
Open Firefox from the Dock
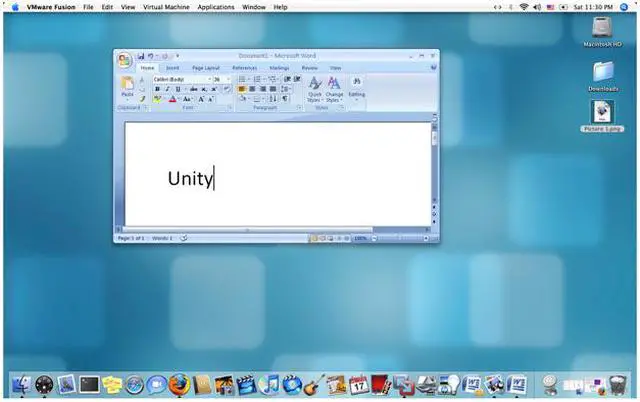click(179, 384)
